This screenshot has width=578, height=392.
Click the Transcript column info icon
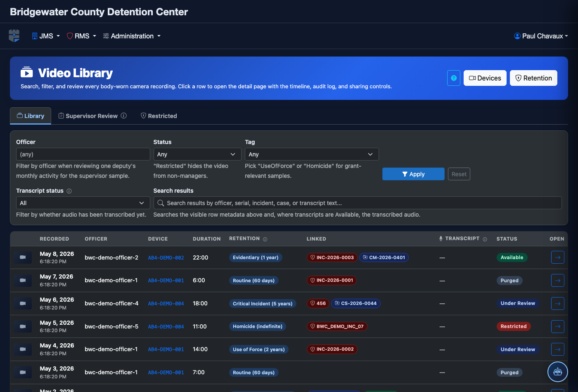(x=485, y=239)
